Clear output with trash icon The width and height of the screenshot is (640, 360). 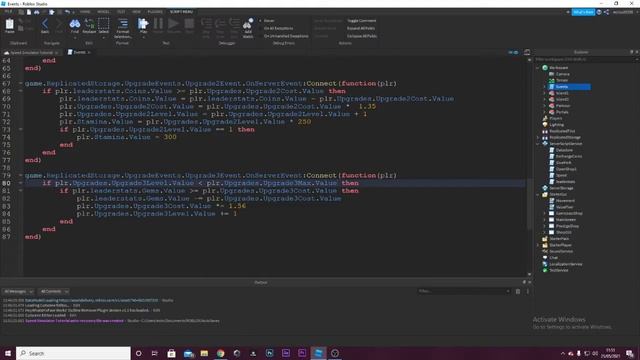pyautogui.click(x=518, y=291)
